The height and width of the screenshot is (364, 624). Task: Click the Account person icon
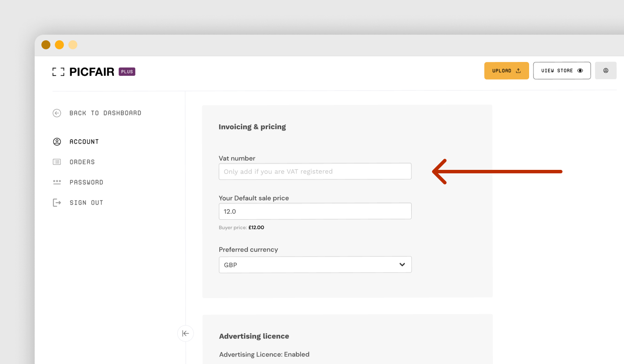[57, 142]
